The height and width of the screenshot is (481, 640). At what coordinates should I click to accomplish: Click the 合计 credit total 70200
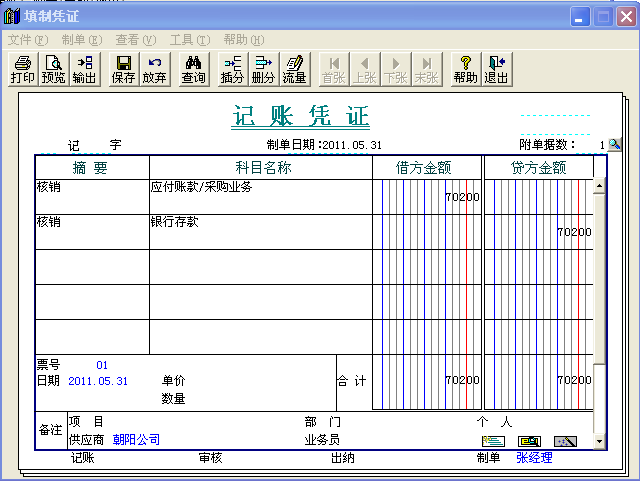(574, 380)
